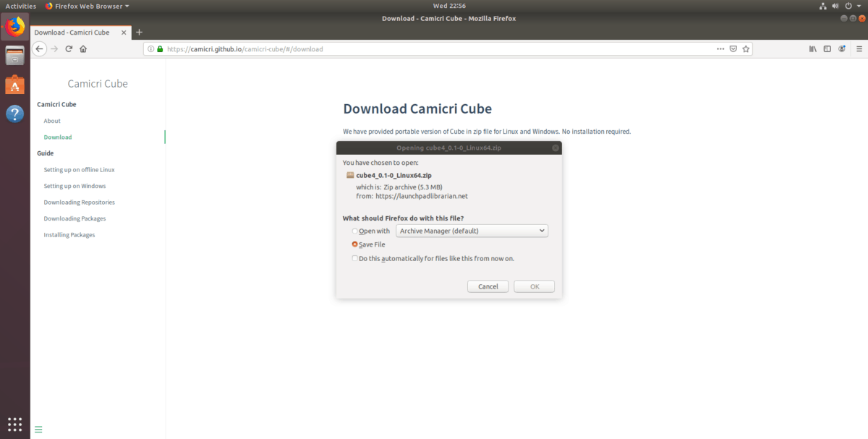This screenshot has height=439, width=868.
Task: Click OK in the download dialog
Action: pyautogui.click(x=535, y=286)
